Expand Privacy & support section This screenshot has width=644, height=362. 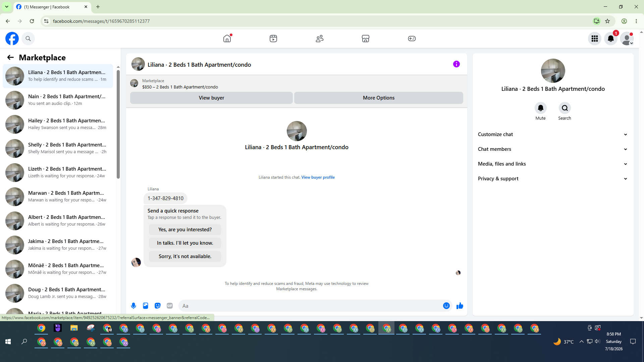click(x=553, y=179)
